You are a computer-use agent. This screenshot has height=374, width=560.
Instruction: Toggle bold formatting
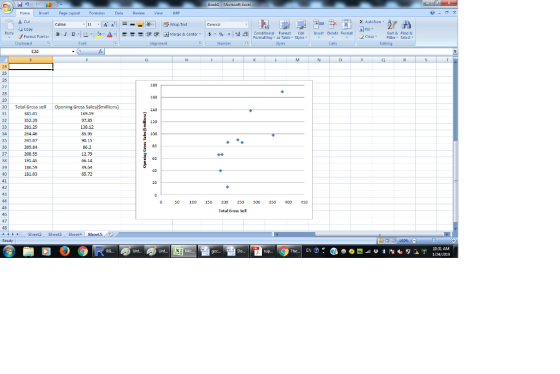click(58, 34)
